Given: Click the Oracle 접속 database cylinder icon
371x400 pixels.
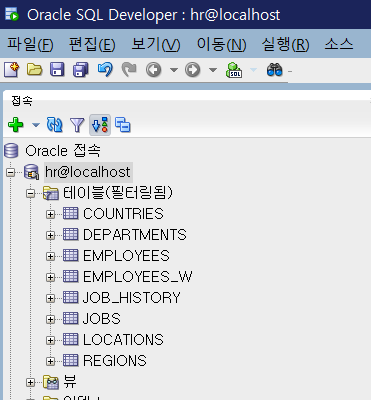Looking at the screenshot, I should tap(11, 151).
